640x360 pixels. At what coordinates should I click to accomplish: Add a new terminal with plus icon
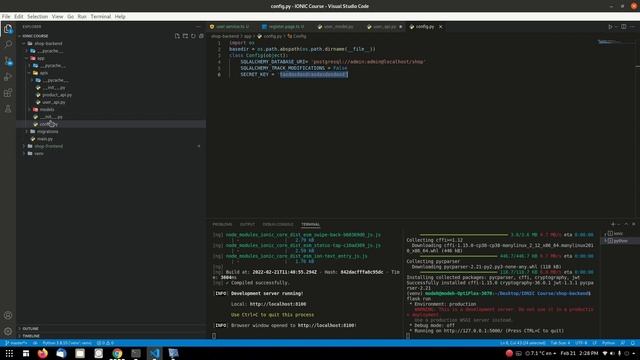(x=613, y=224)
